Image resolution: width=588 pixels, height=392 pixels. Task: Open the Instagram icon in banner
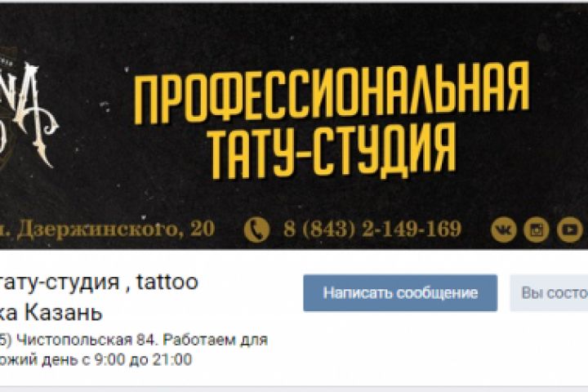[537, 229]
